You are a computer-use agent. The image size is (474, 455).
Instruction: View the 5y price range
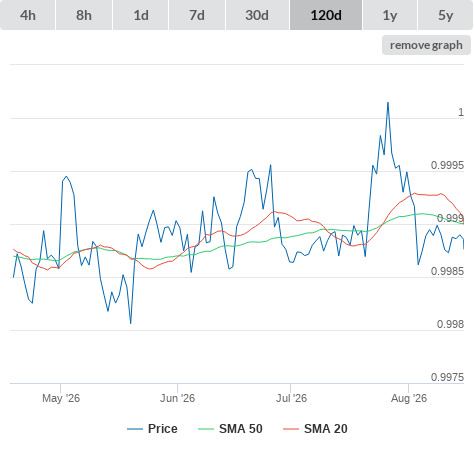coord(445,15)
